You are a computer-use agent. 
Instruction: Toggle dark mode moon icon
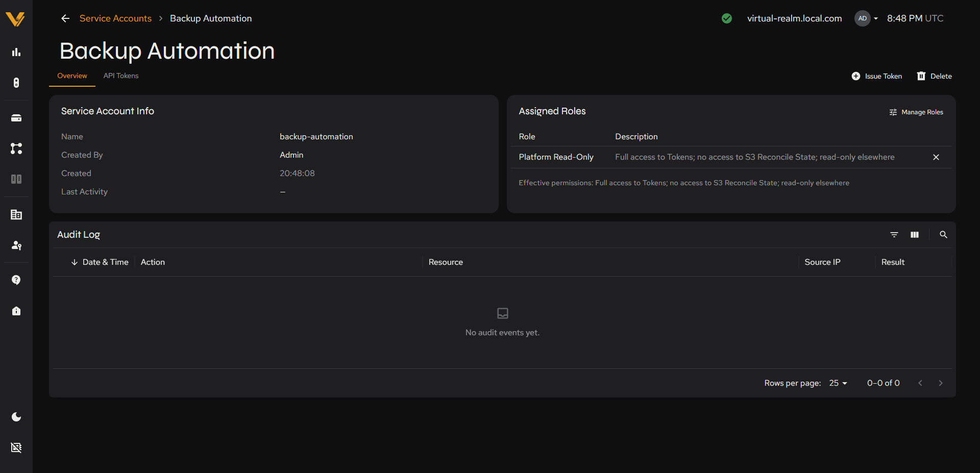coord(16,417)
